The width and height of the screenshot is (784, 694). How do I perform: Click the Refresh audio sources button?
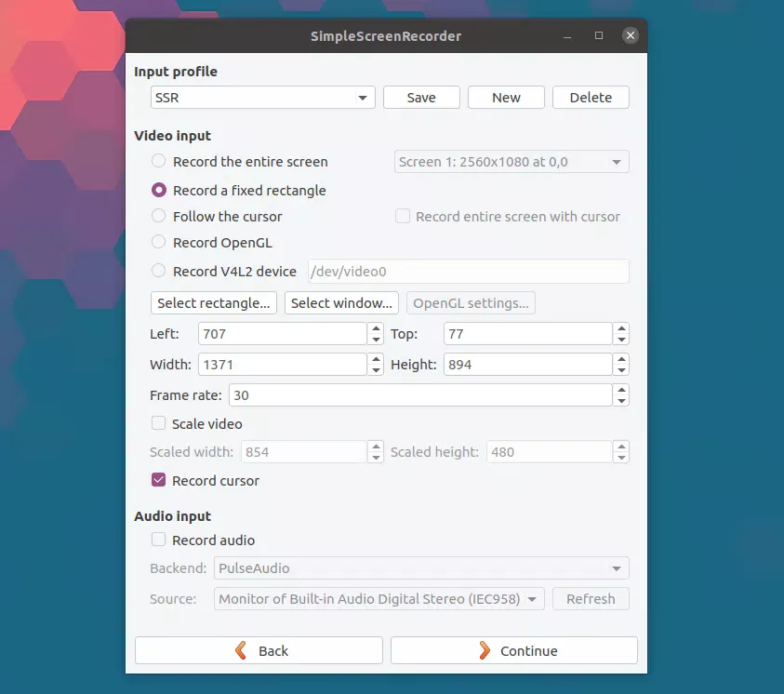point(591,598)
